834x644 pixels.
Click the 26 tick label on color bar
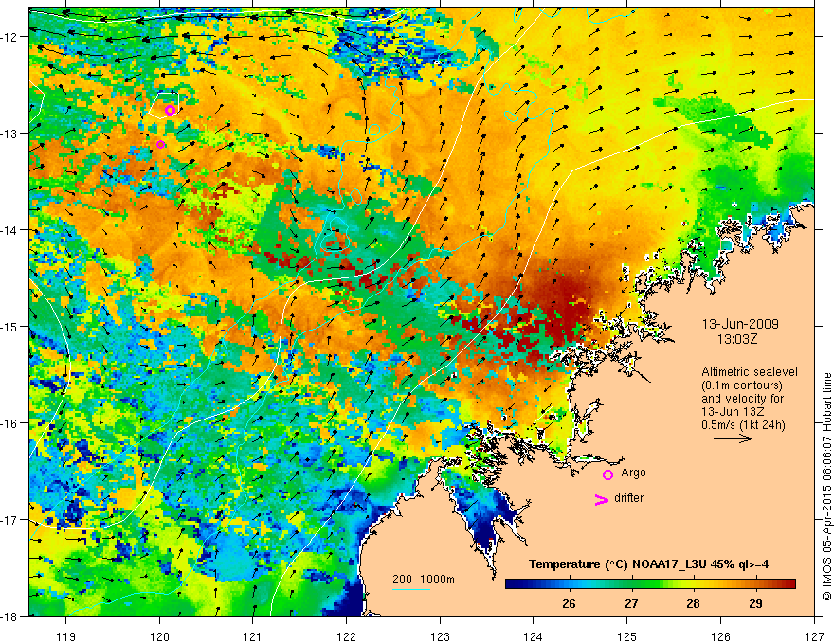[x=569, y=603]
